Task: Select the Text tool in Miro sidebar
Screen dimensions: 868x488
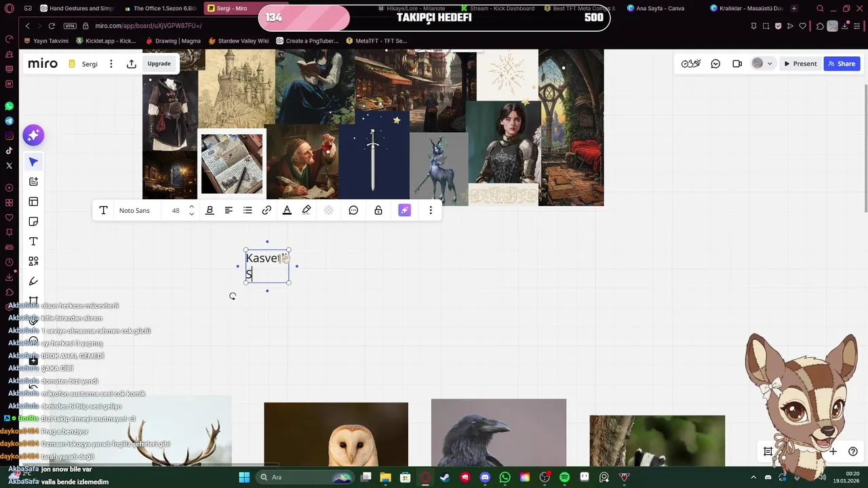Action: pyautogui.click(x=33, y=241)
